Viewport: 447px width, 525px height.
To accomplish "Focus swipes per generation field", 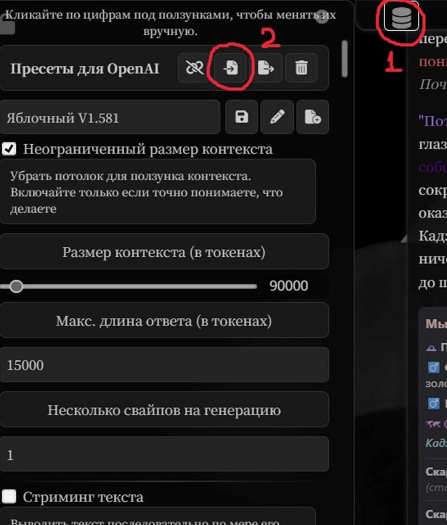I will coord(164,455).
